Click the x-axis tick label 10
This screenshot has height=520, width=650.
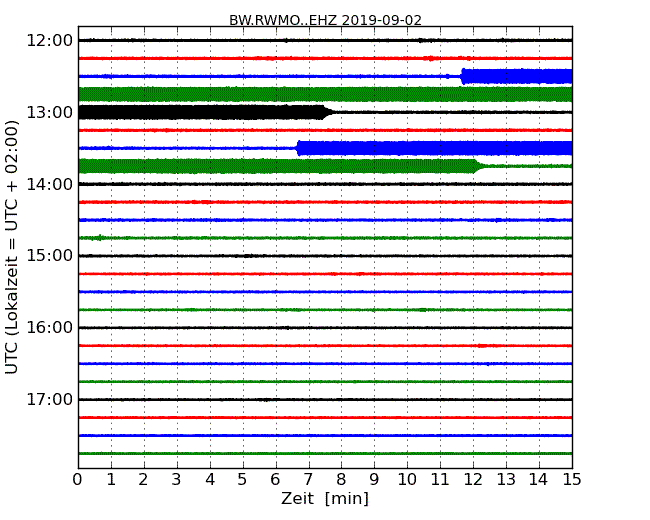click(x=407, y=480)
